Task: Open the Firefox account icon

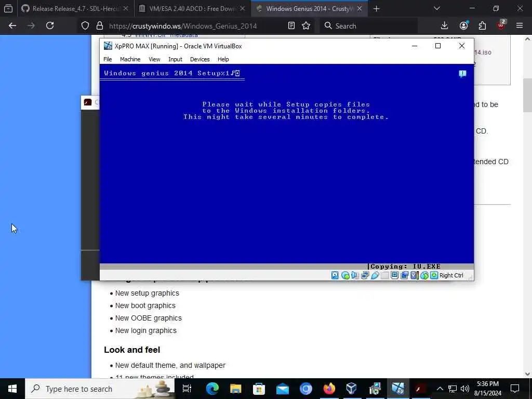Action: (x=463, y=26)
